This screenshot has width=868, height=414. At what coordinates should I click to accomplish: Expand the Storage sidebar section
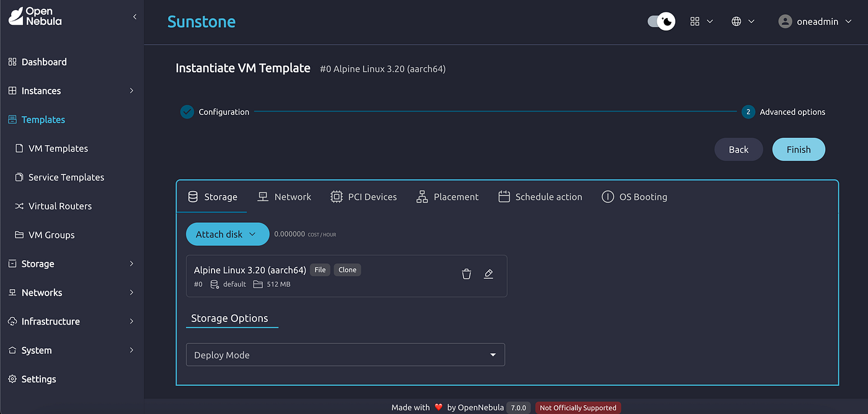click(131, 264)
